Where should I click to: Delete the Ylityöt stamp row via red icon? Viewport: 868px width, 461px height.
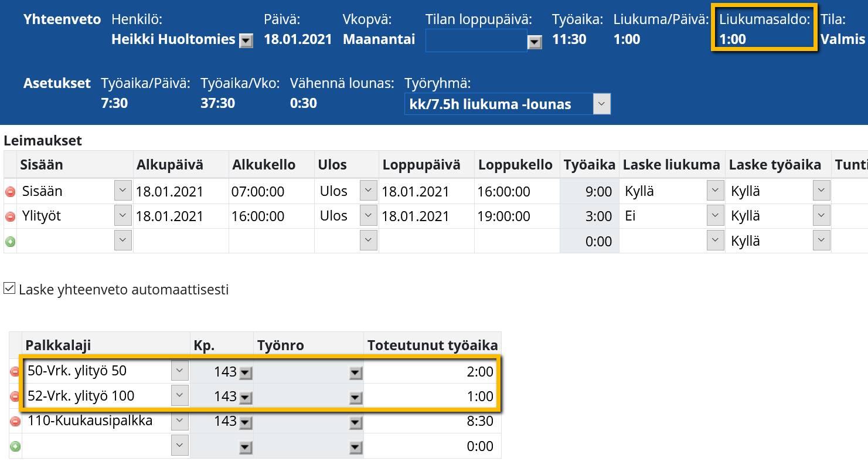tap(10, 216)
